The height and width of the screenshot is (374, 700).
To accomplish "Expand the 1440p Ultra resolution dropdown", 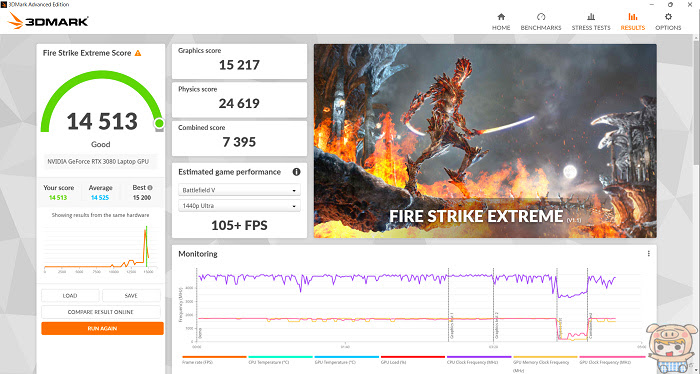I will 239,206.
